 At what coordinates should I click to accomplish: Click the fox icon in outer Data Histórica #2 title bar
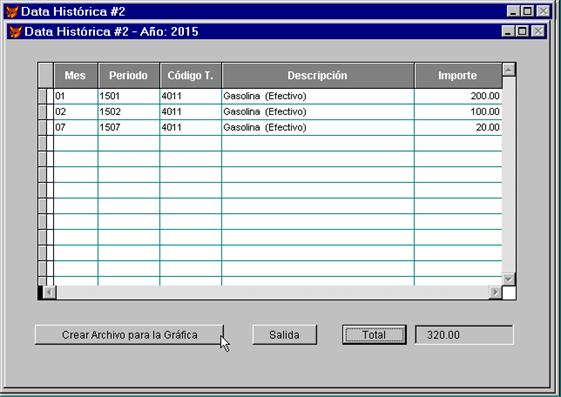(x=12, y=12)
